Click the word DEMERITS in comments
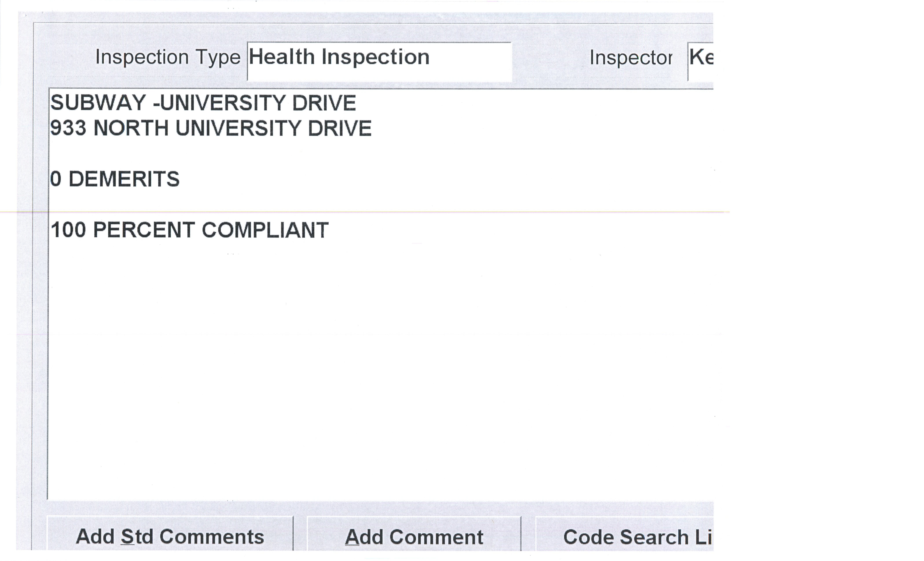Screen dimensions: 924x561 124,179
